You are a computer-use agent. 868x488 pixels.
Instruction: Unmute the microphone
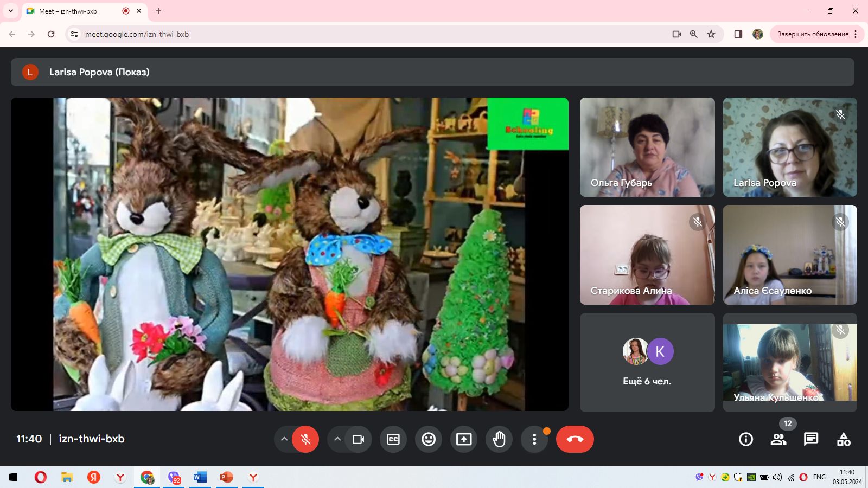[305, 439]
